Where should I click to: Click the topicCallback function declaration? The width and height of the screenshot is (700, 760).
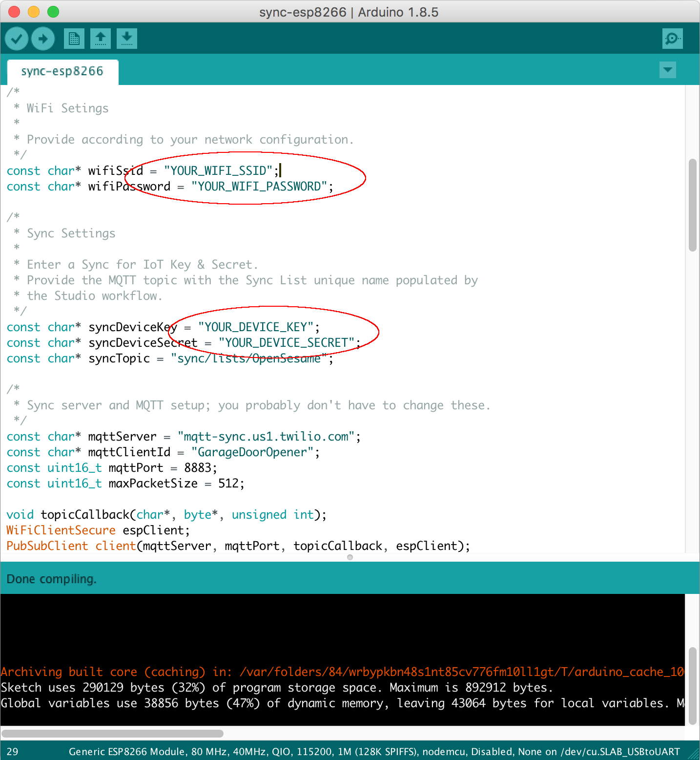[166, 515]
